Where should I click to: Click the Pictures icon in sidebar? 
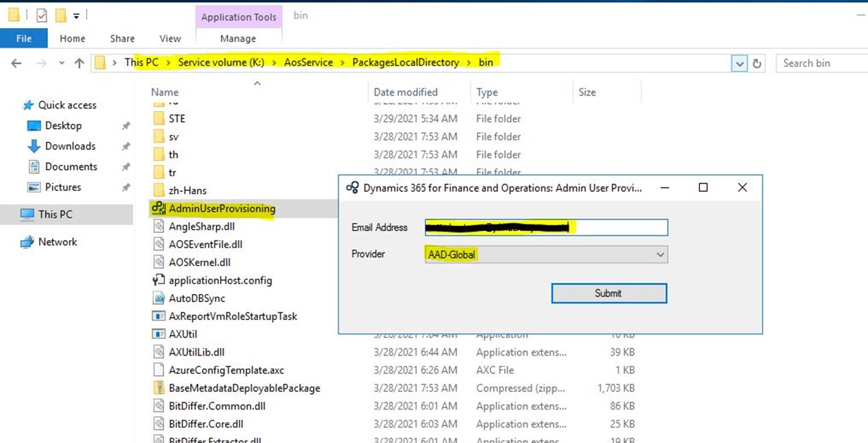[34, 187]
